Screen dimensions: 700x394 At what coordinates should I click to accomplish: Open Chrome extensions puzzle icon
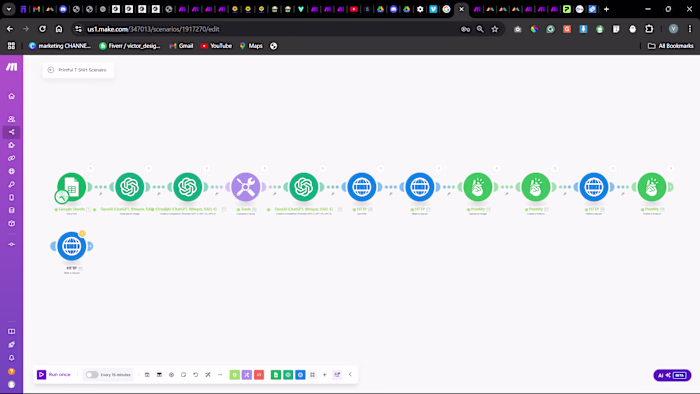pos(649,29)
